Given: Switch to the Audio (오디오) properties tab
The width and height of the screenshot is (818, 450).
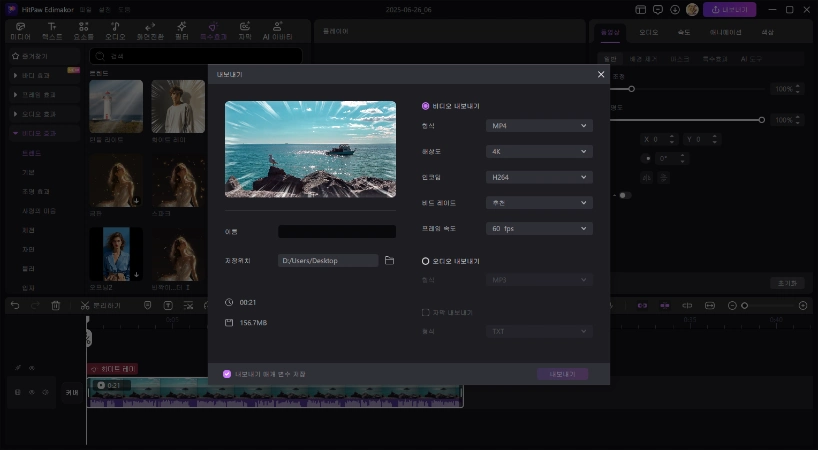Looking at the screenshot, I should pos(648,32).
